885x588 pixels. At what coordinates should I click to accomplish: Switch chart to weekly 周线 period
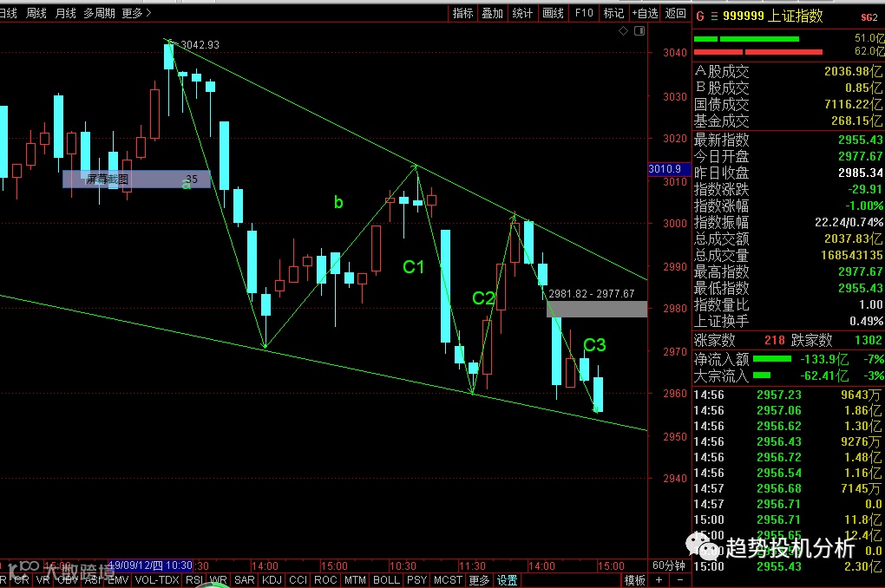click(36, 13)
